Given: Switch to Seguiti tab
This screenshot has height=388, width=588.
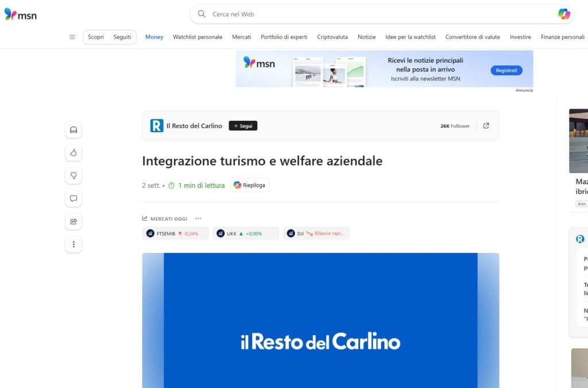Looking at the screenshot, I should [122, 37].
